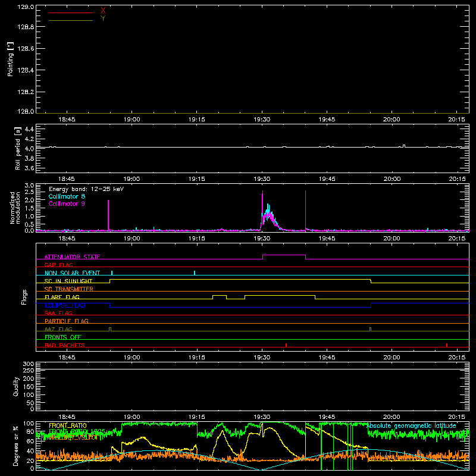
Task: Click the red X legend label
Action: (x=103, y=11)
